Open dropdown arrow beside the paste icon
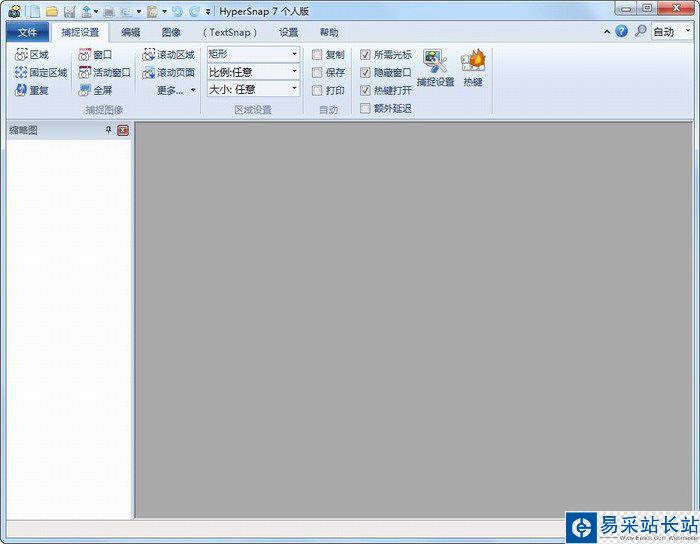Viewport: 700px width, 544px height. pyautogui.click(x=164, y=12)
